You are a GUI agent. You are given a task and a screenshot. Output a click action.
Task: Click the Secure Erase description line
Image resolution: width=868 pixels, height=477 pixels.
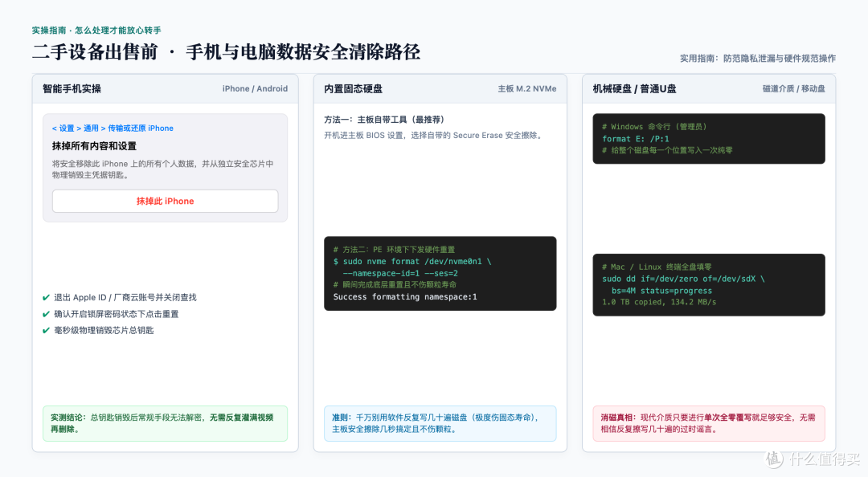433,135
